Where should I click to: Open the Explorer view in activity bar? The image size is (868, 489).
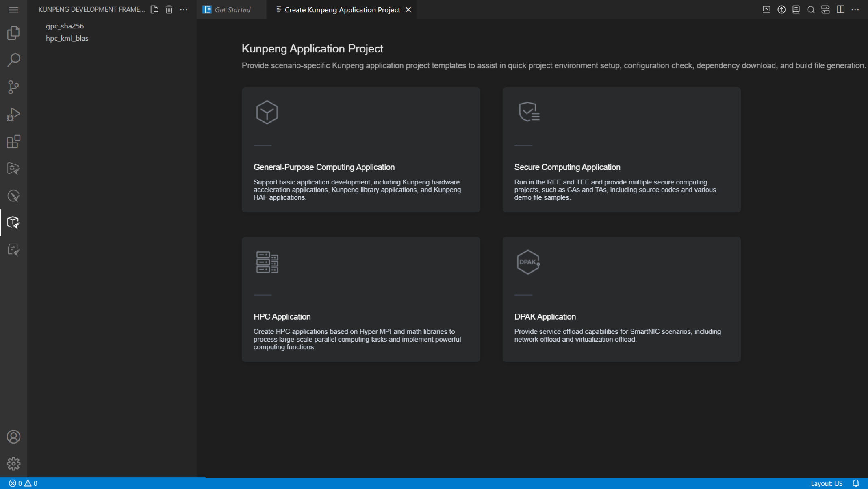13,33
